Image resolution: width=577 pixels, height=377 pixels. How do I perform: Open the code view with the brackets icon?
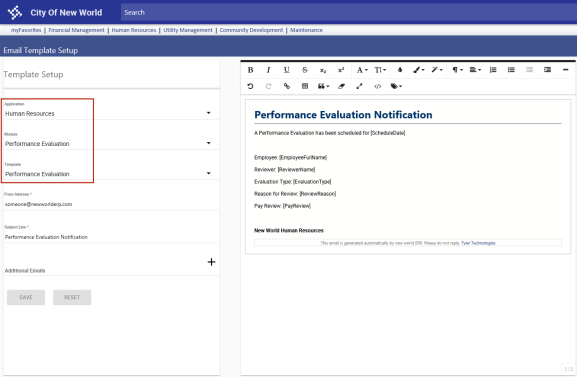pyautogui.click(x=378, y=86)
